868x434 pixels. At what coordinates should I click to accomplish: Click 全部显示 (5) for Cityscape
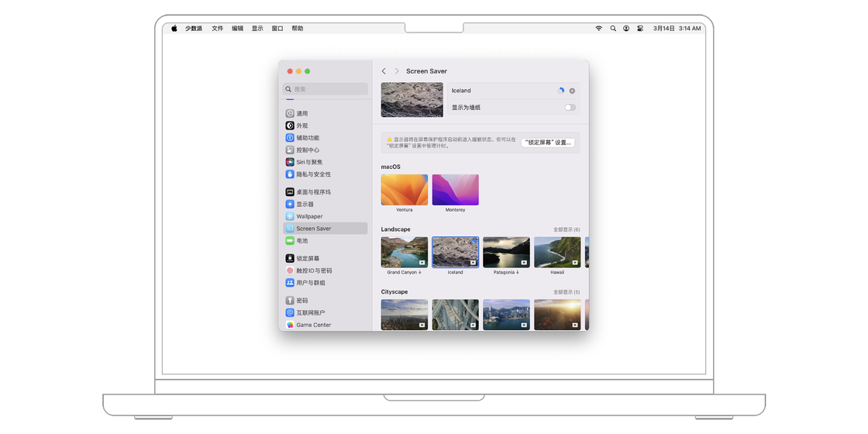tap(567, 291)
